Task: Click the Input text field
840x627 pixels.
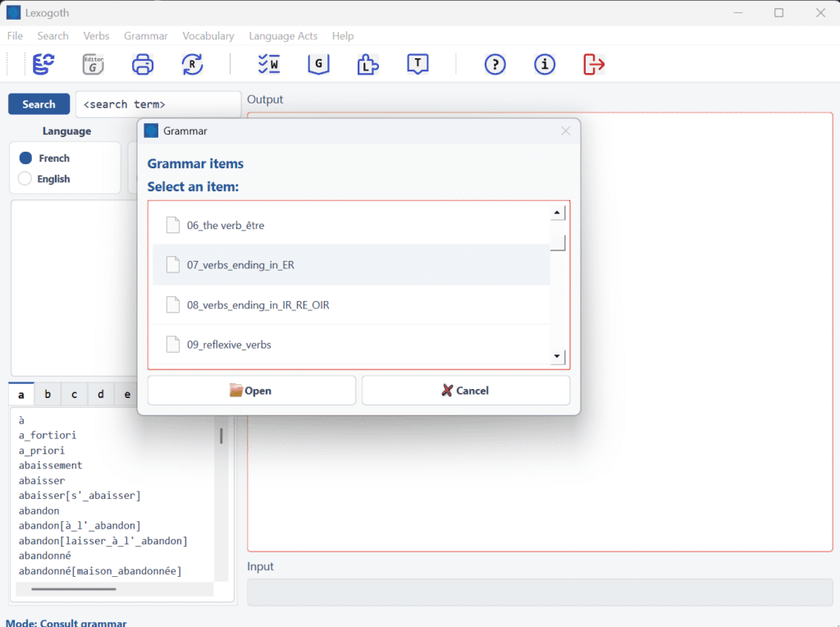Action: pos(540,592)
